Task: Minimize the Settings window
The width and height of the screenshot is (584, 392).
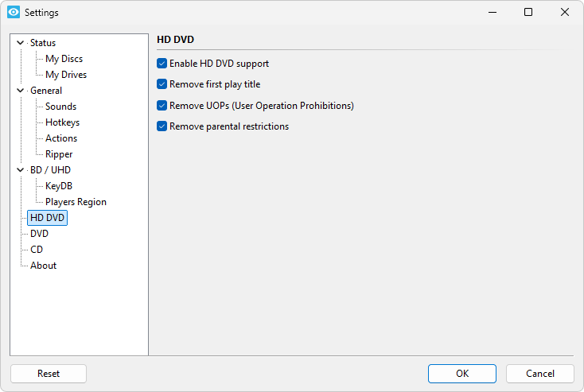Action: (x=493, y=12)
